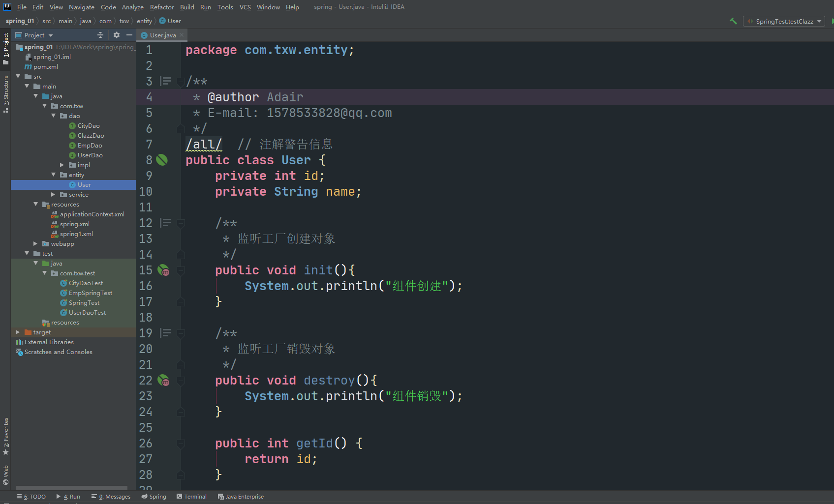Click the Spring method gutter icon on line 22

163,380
